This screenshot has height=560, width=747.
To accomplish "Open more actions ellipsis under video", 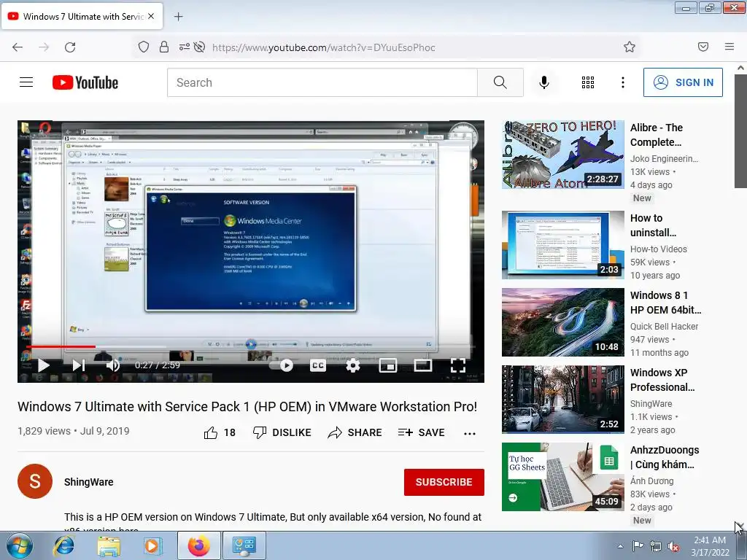I will click(x=470, y=433).
